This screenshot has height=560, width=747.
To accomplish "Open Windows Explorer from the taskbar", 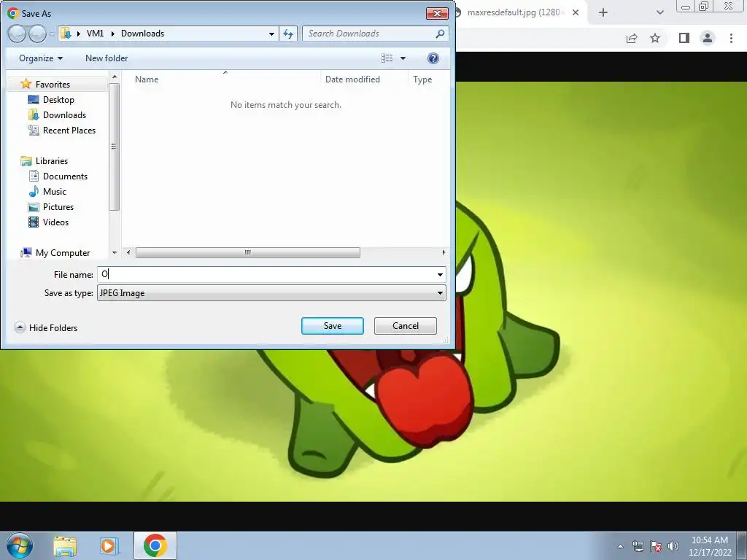I will (x=65, y=545).
